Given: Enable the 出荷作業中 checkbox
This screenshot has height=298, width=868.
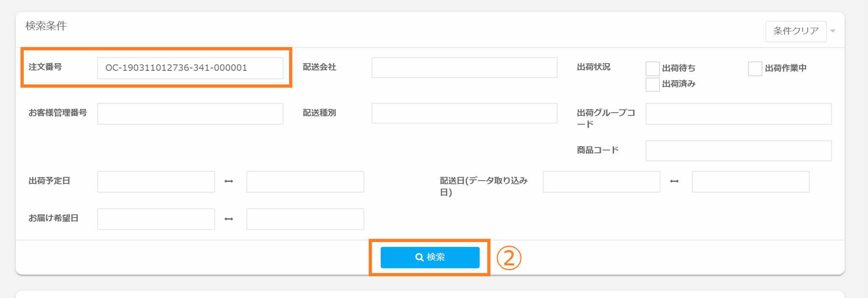Looking at the screenshot, I should 755,68.
